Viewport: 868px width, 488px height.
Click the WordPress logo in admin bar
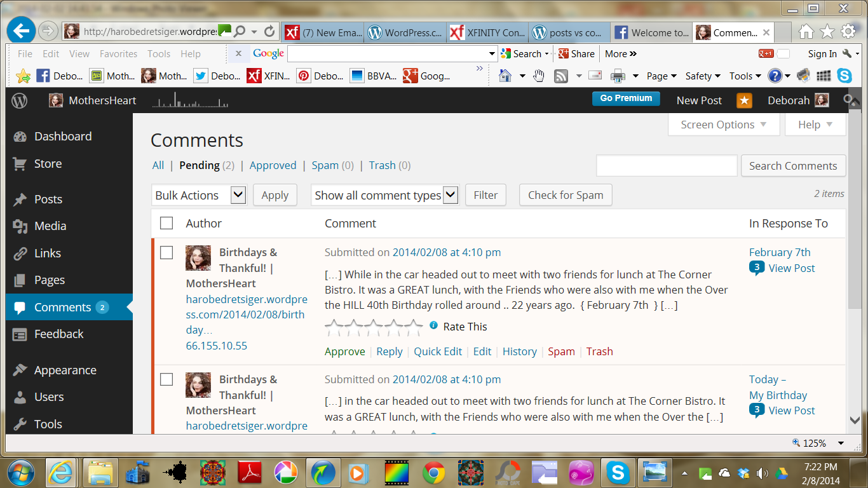pos(20,100)
